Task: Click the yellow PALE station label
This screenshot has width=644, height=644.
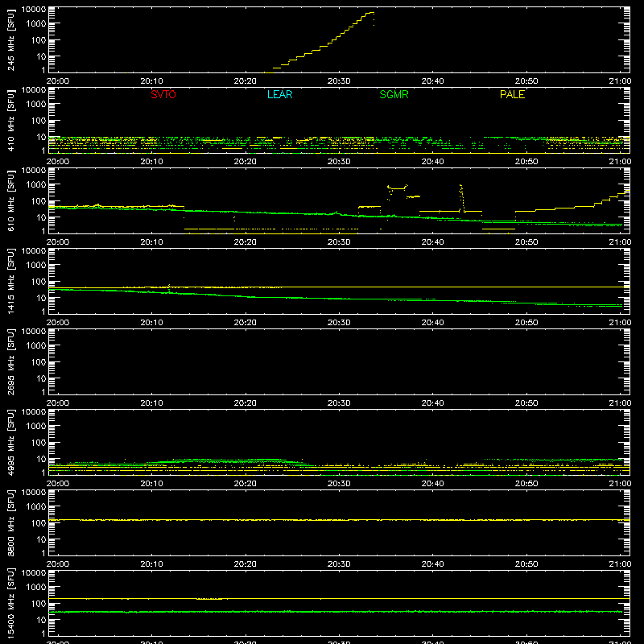Action: point(512,94)
